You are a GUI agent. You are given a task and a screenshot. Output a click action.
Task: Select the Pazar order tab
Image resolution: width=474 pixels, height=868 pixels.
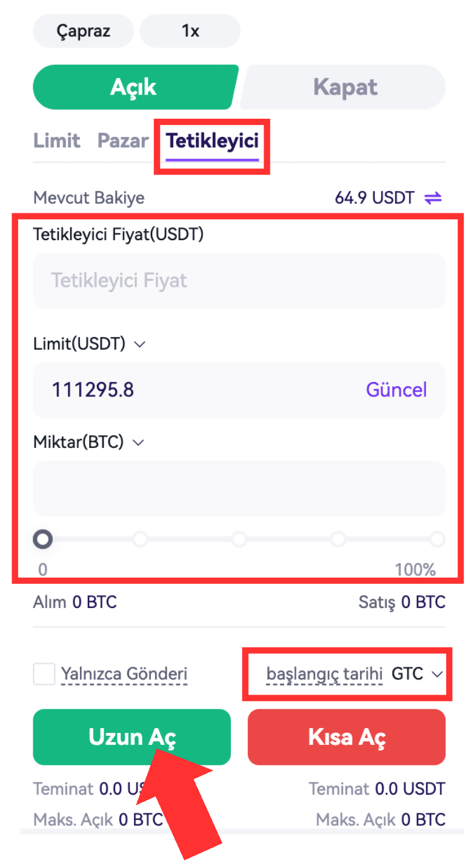[122, 141]
